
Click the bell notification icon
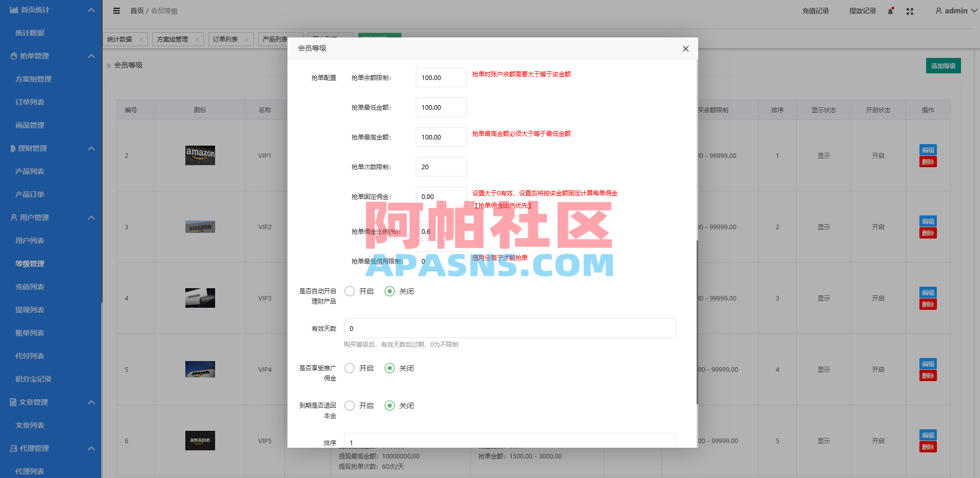[x=890, y=11]
